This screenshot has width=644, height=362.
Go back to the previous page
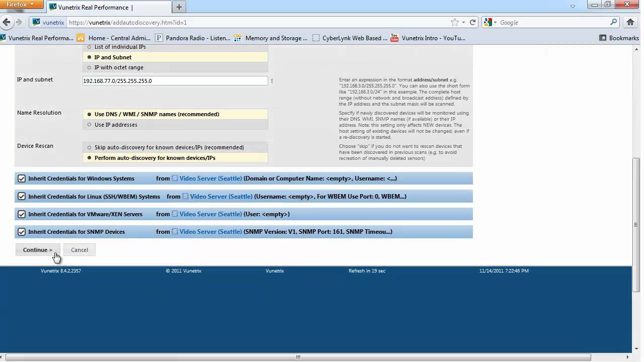click(7, 22)
